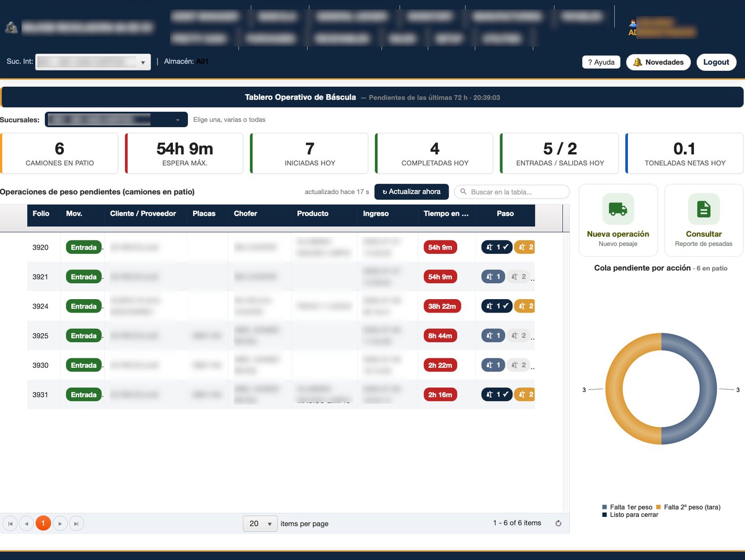This screenshot has height=560, width=745.
Task: Click the search magnifier icon in table search
Action: 463,192
